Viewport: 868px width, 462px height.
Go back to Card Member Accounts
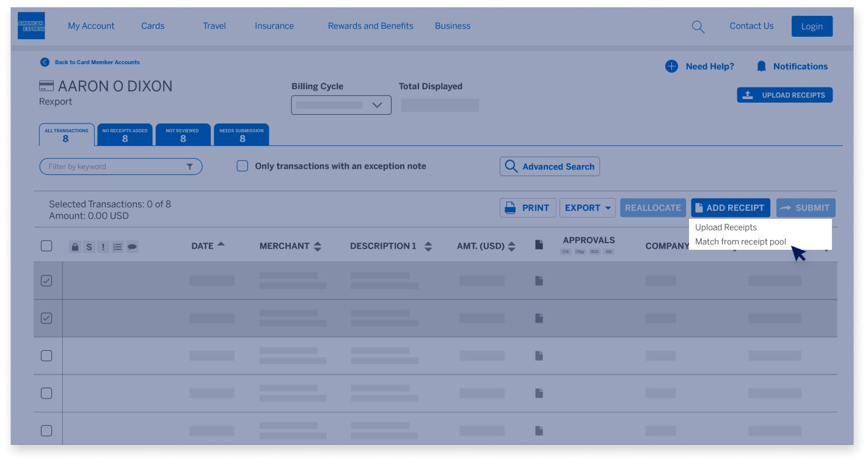click(x=97, y=62)
